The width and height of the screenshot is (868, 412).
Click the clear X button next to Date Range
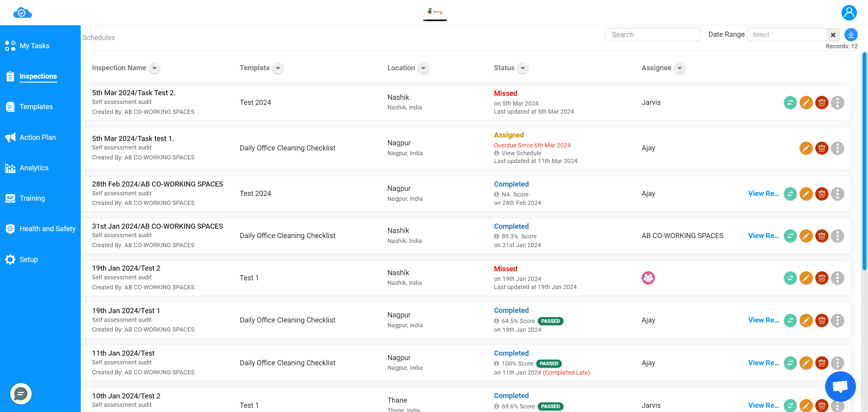coord(832,34)
